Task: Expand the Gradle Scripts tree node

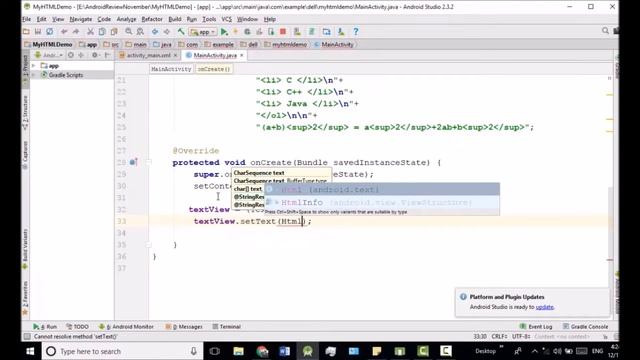Action: (34, 75)
